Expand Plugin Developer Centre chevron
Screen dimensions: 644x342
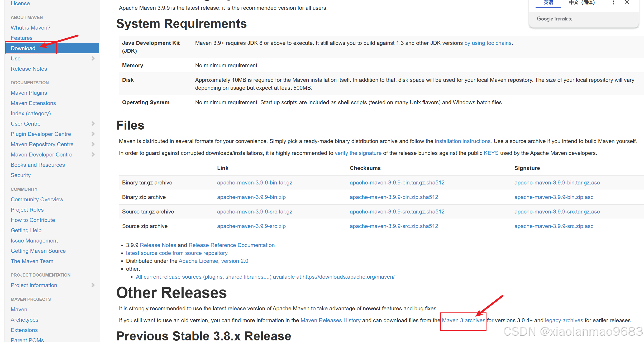93,134
